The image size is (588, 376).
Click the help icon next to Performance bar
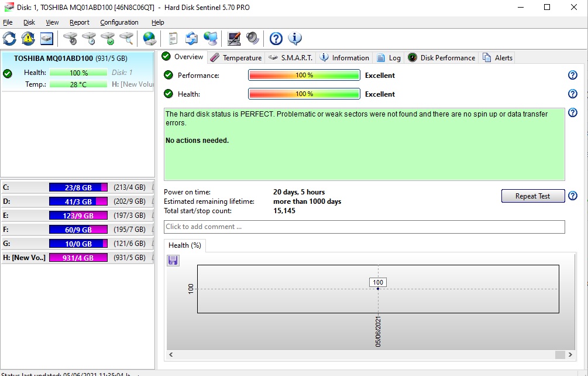coord(573,75)
